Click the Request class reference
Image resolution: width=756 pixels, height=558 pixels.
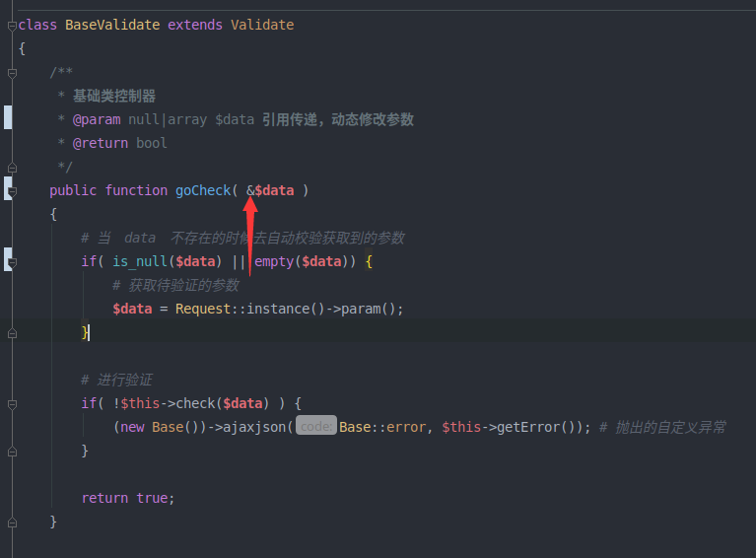tap(203, 309)
